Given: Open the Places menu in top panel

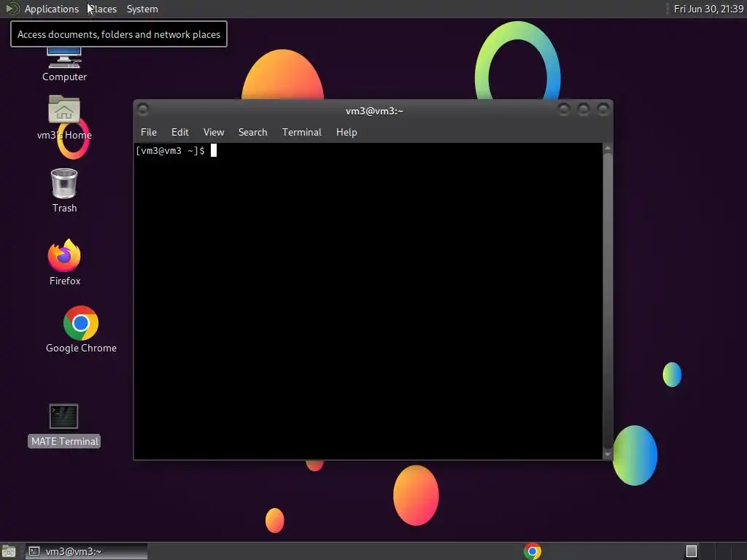Looking at the screenshot, I should pyautogui.click(x=103, y=9).
